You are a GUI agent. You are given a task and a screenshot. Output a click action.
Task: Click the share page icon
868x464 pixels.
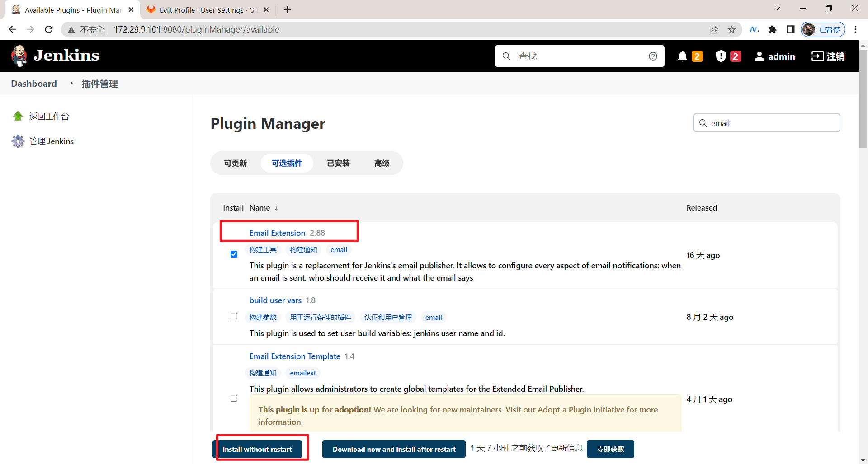[x=713, y=30]
